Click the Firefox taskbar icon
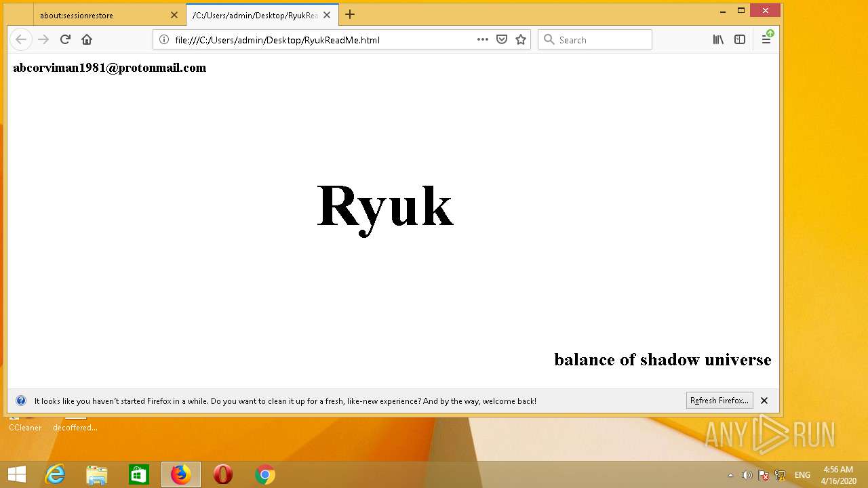Image resolution: width=868 pixels, height=488 pixels. click(181, 474)
